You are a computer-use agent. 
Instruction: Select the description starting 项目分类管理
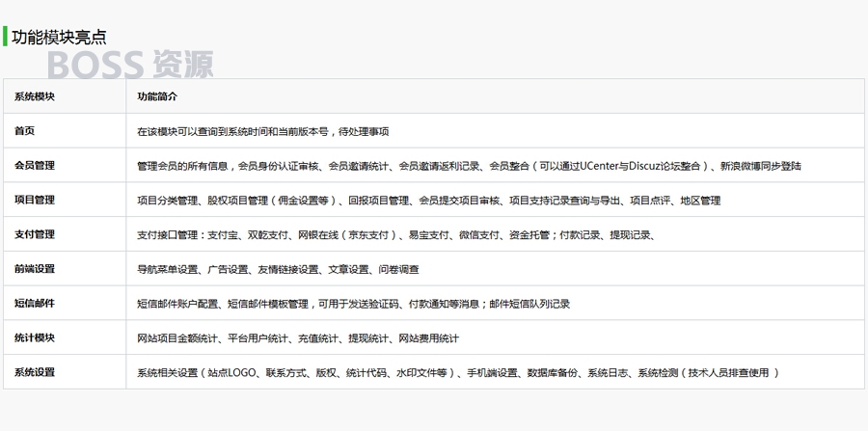(429, 201)
